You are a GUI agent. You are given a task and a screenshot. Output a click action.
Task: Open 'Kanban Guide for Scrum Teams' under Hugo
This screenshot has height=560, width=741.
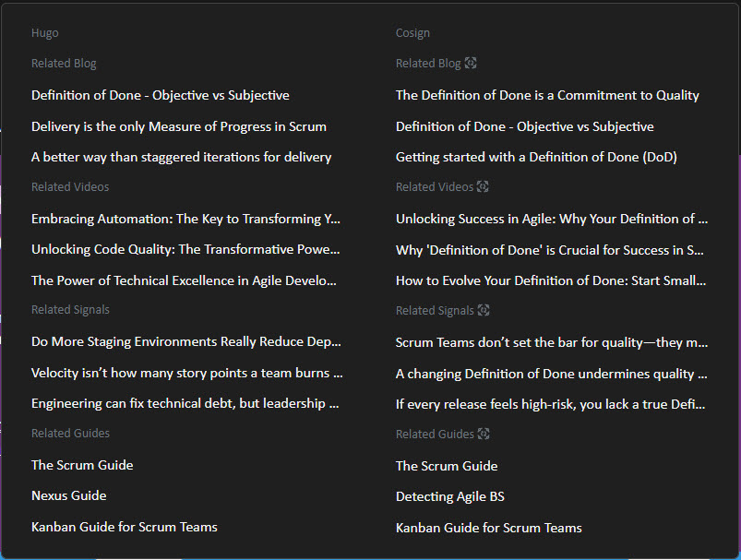click(x=125, y=527)
